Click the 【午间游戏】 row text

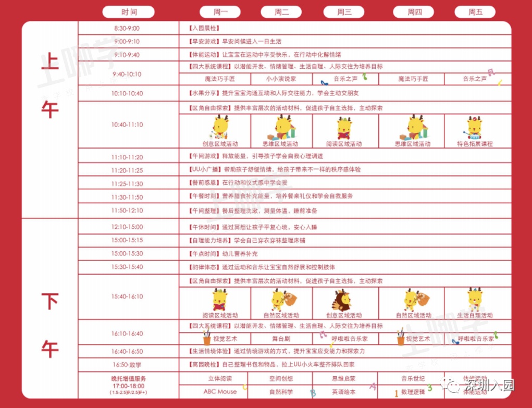pyautogui.click(x=255, y=156)
